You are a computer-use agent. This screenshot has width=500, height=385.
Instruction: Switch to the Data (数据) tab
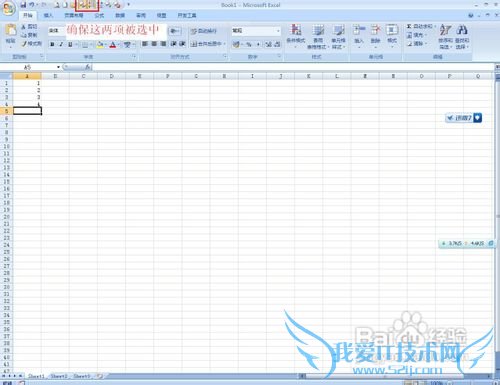[x=120, y=15]
